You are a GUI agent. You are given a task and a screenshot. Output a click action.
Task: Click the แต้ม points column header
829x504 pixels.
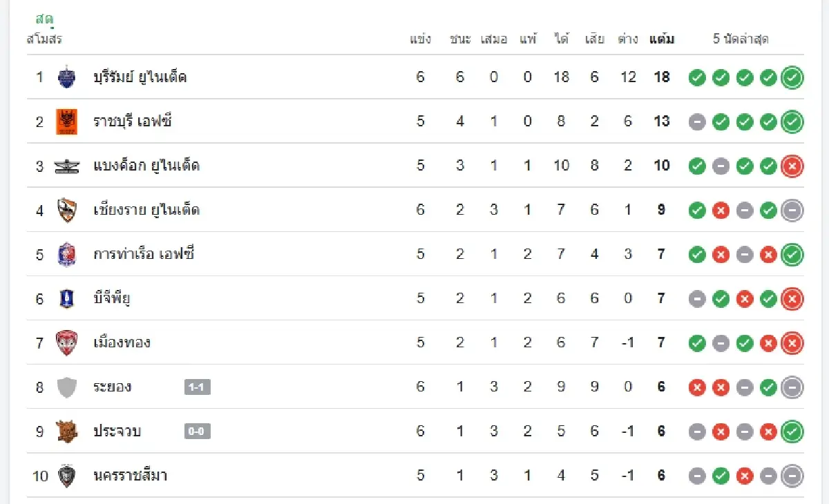[x=662, y=39]
